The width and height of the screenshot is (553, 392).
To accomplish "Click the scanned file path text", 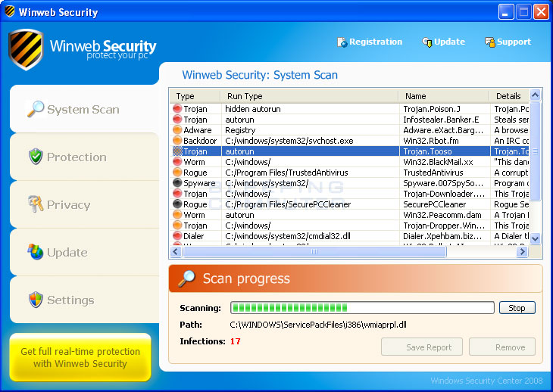I will (x=317, y=325).
